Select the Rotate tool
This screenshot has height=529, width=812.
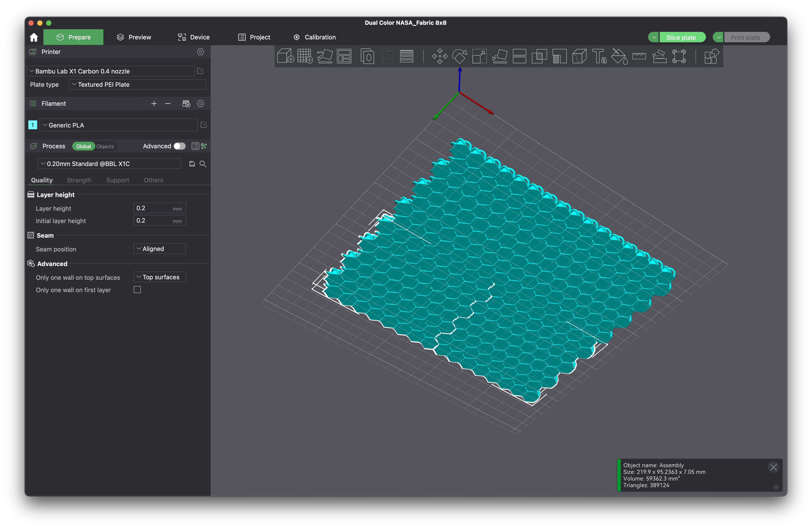coord(459,56)
